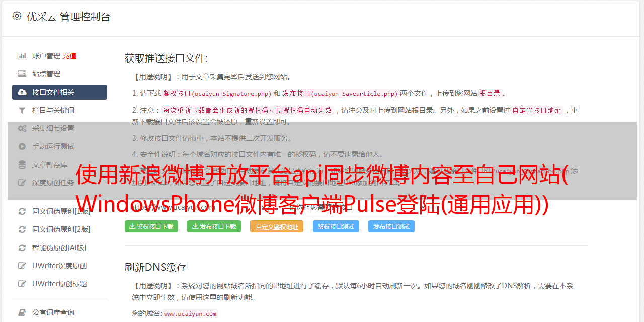Open 账户管理 via its bar chart icon
This screenshot has height=322, width=644.
point(22,56)
